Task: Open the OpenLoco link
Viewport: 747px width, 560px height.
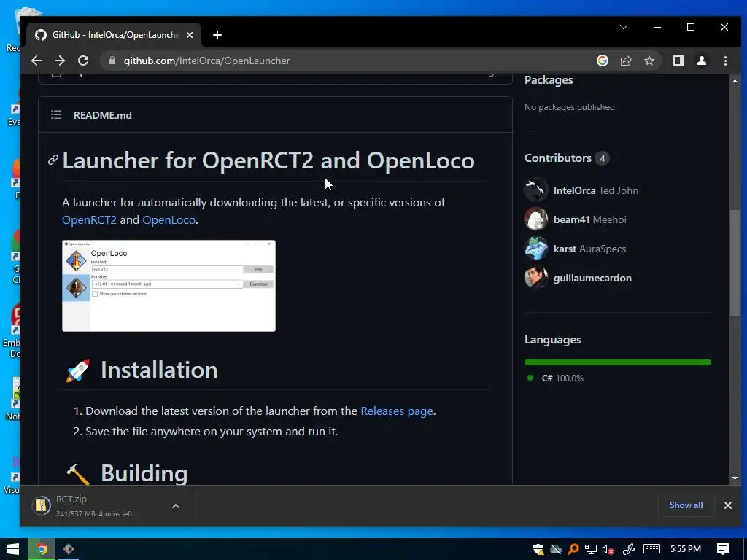Action: pos(169,219)
